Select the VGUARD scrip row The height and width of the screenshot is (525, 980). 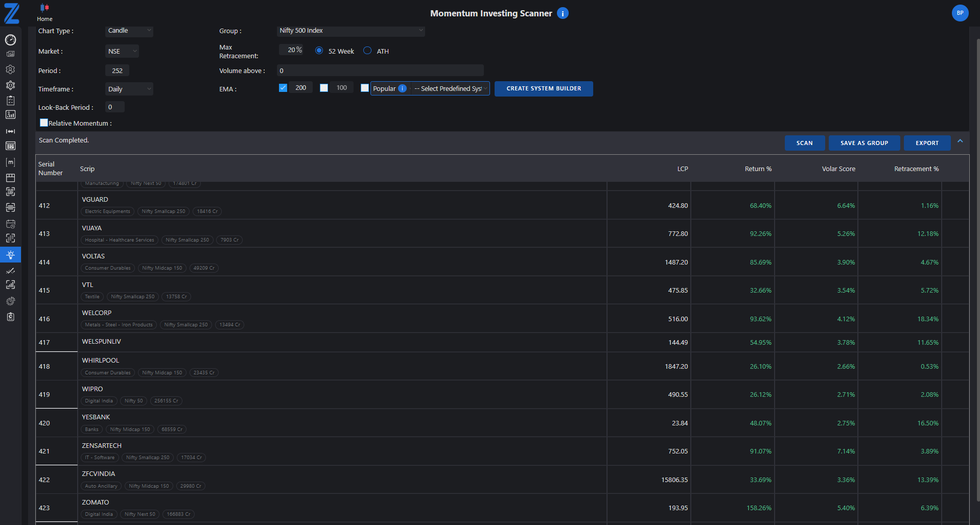(502, 205)
